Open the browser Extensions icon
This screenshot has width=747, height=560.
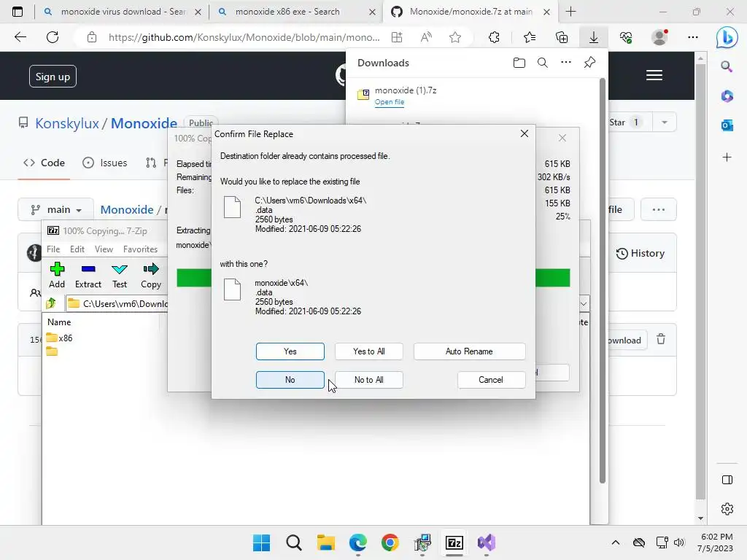coord(494,37)
